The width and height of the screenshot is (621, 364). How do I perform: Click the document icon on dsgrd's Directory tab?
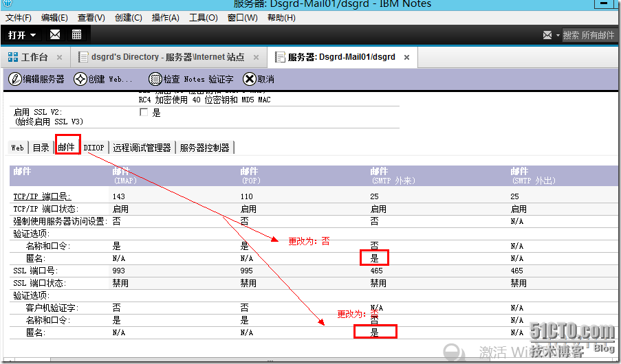coord(83,57)
